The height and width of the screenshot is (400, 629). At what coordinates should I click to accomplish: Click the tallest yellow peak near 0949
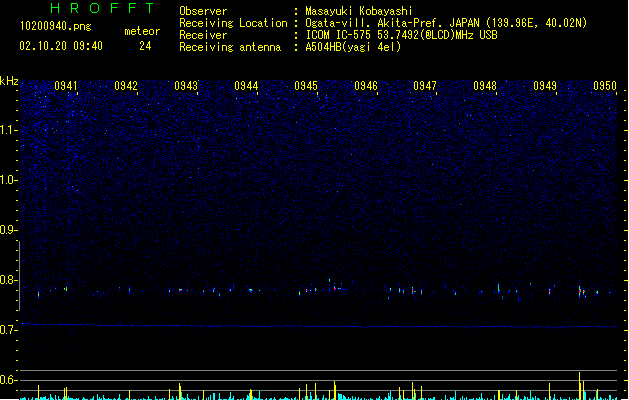click(579, 386)
